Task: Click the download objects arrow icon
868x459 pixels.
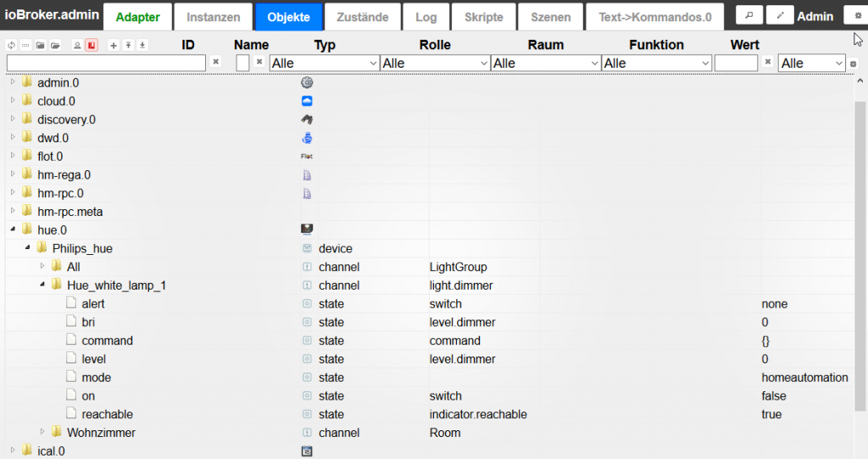Action: tap(142, 45)
